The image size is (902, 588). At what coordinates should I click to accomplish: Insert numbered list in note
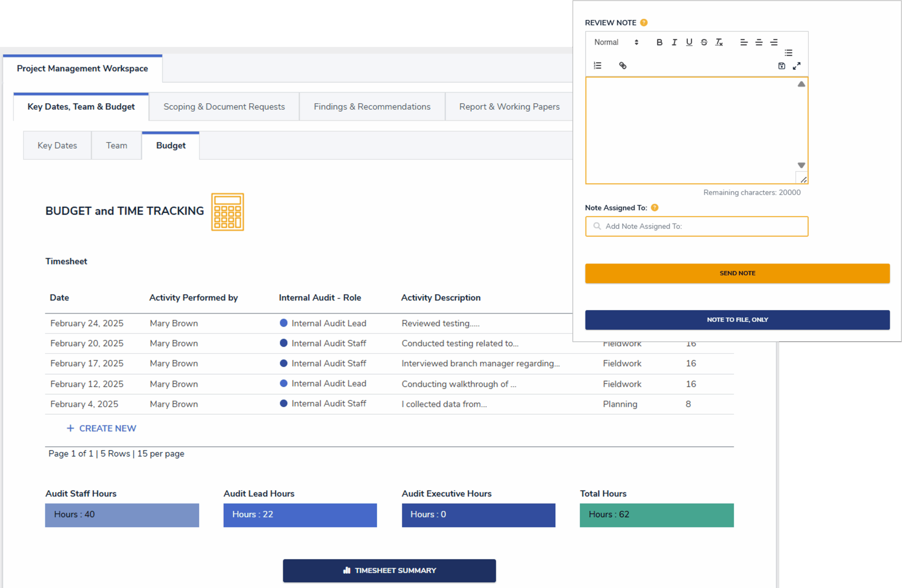pyautogui.click(x=598, y=66)
